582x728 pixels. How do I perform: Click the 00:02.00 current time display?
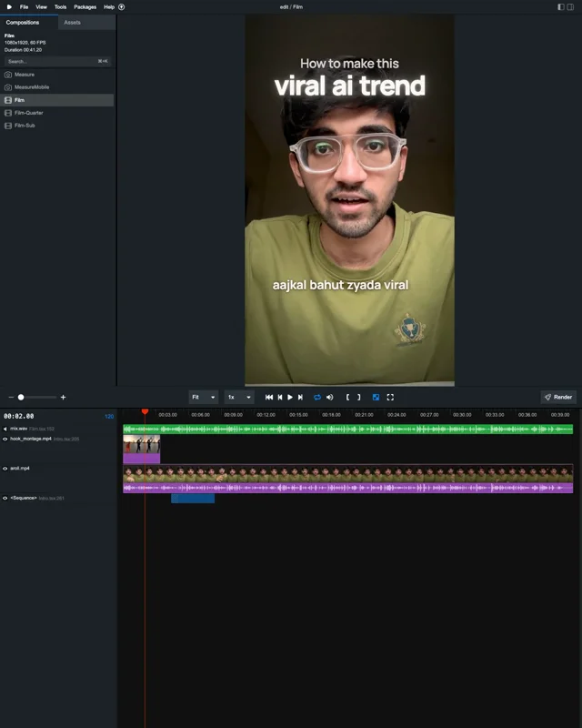click(x=19, y=417)
